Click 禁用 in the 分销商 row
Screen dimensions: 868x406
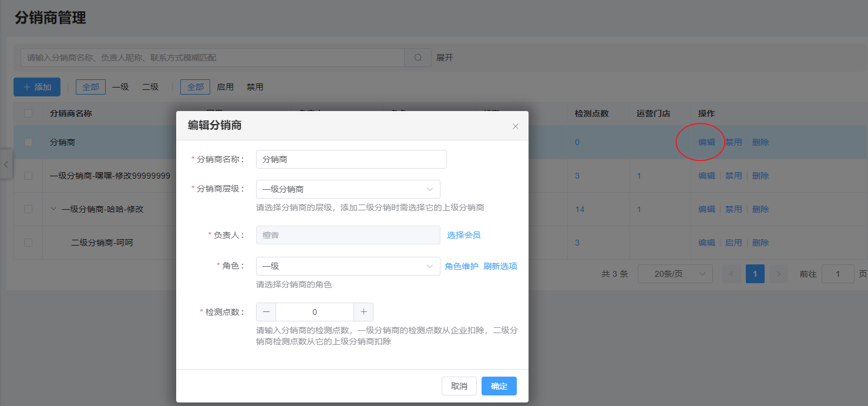[x=734, y=142]
